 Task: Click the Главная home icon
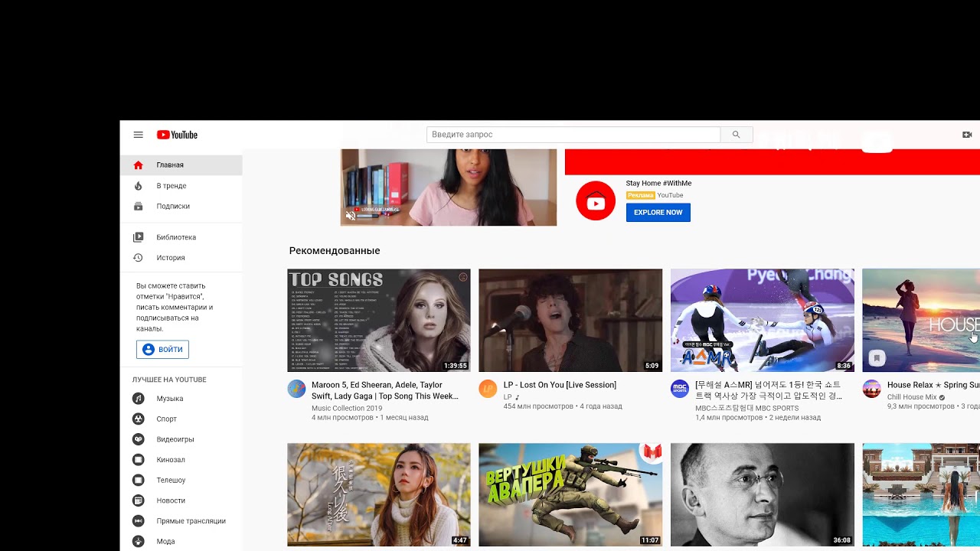(x=138, y=165)
